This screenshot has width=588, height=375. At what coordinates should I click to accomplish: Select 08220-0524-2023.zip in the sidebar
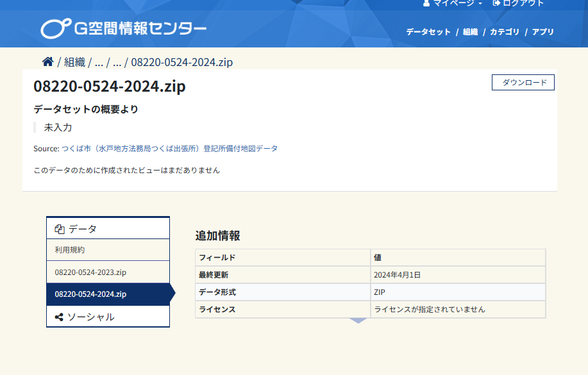pos(108,272)
